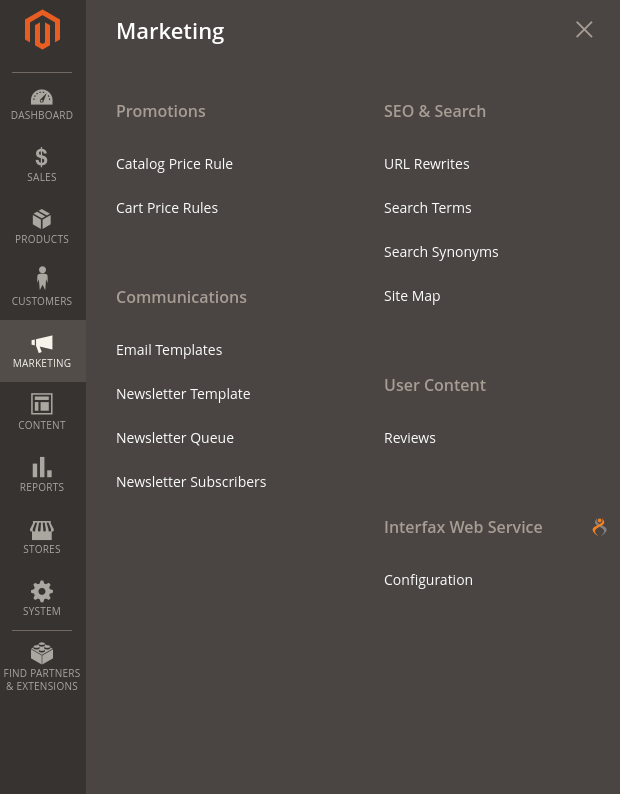
Task: Open Interfax Web Service Configuration
Action: pos(429,580)
